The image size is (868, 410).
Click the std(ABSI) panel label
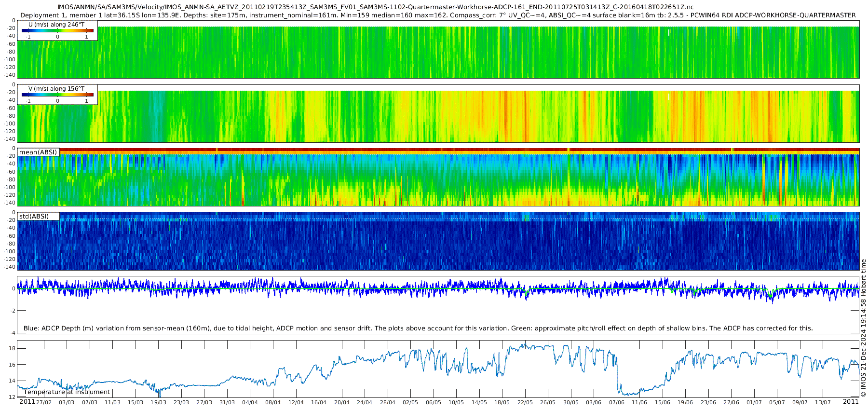click(34, 216)
